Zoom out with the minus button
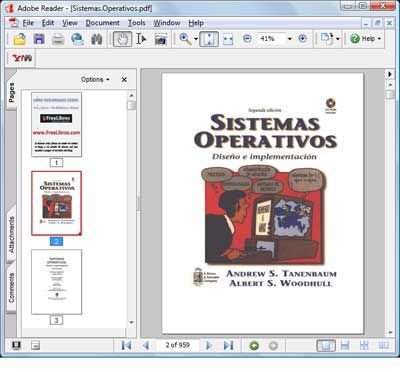400x372 pixels. tap(247, 39)
